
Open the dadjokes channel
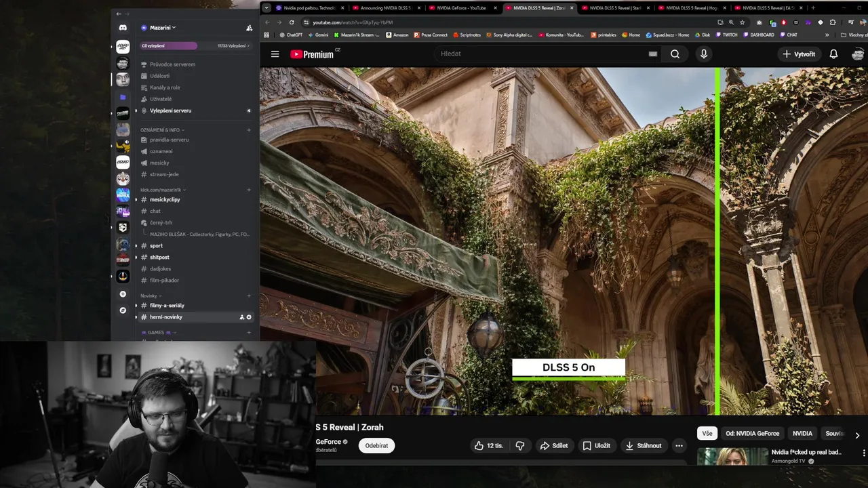(x=161, y=268)
